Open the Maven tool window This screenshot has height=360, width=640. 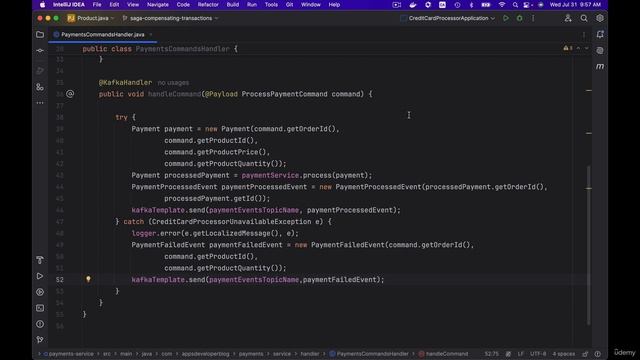point(600,67)
